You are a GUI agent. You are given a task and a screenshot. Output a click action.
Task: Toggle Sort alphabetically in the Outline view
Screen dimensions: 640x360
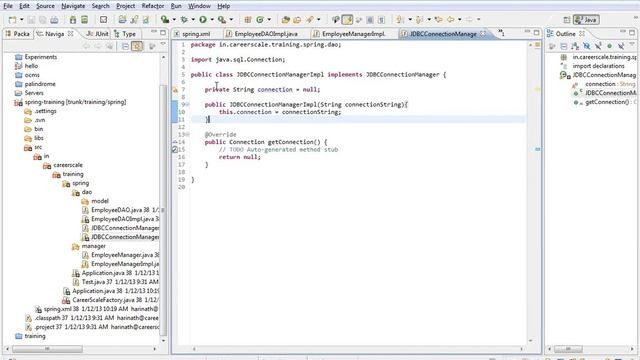(575, 47)
